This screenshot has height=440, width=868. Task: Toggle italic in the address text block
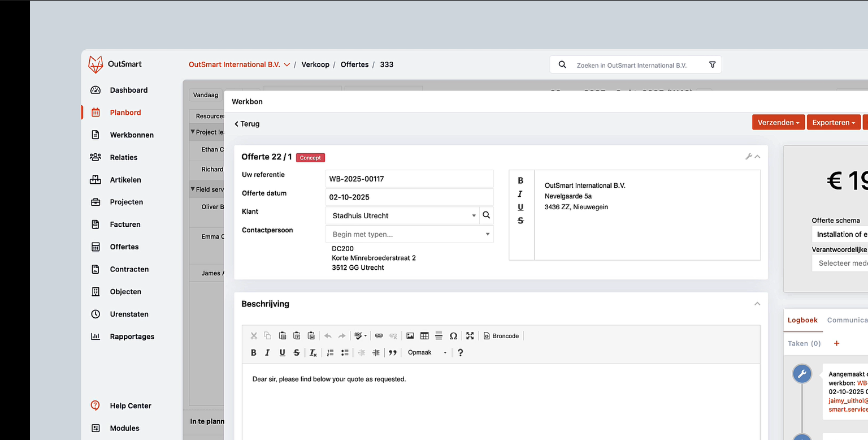[520, 194]
